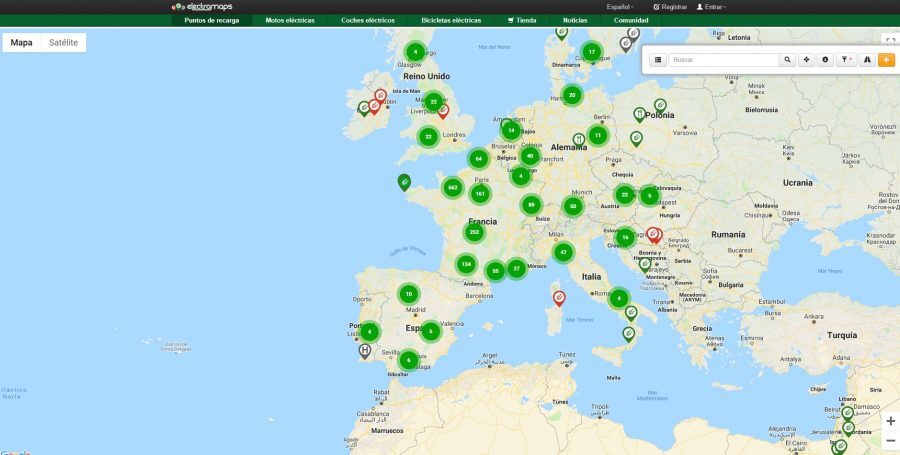Add new charging point orange plus button
900x455 pixels.
tap(886, 60)
